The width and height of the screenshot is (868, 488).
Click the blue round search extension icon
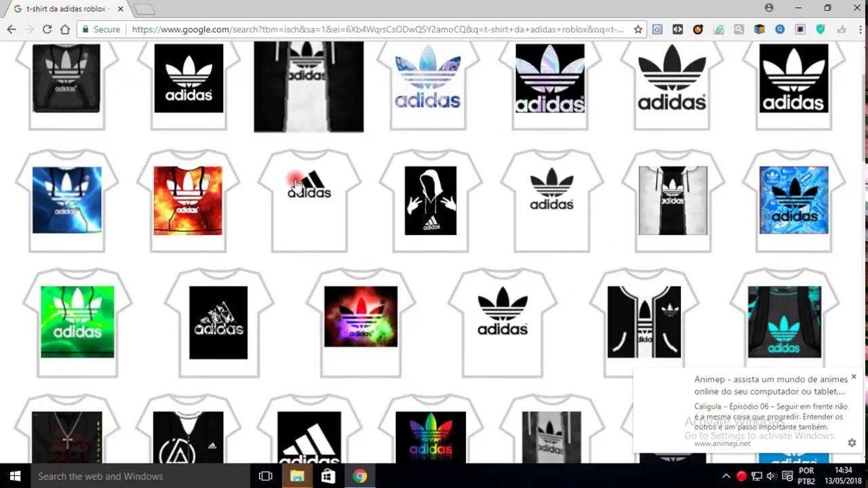click(x=780, y=29)
